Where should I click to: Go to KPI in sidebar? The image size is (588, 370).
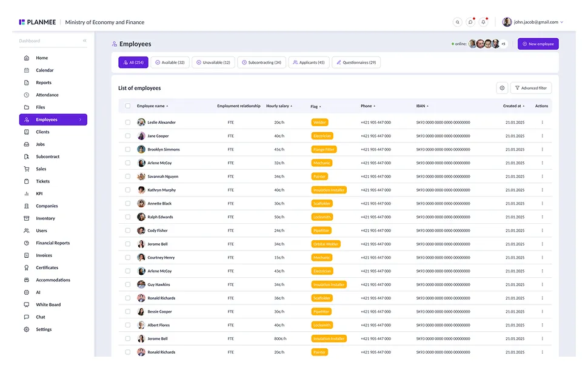(39, 193)
